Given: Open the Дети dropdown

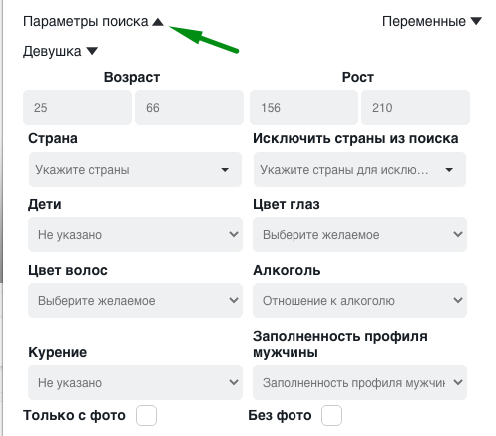Looking at the screenshot, I should pos(135,235).
